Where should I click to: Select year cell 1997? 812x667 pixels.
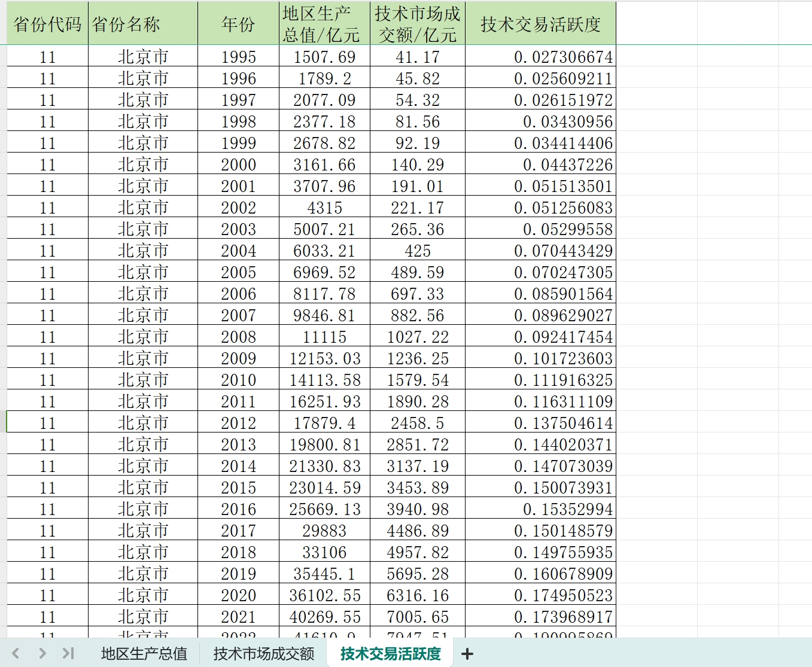pos(238,100)
